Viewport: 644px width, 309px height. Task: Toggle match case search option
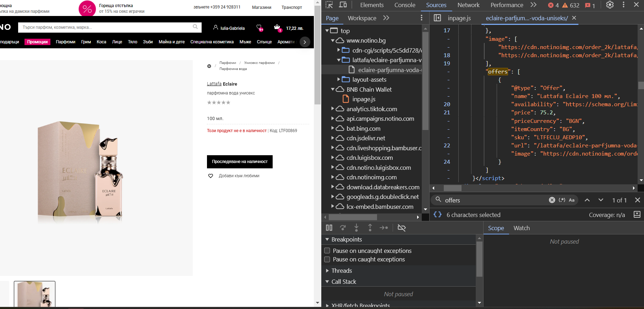click(x=572, y=200)
